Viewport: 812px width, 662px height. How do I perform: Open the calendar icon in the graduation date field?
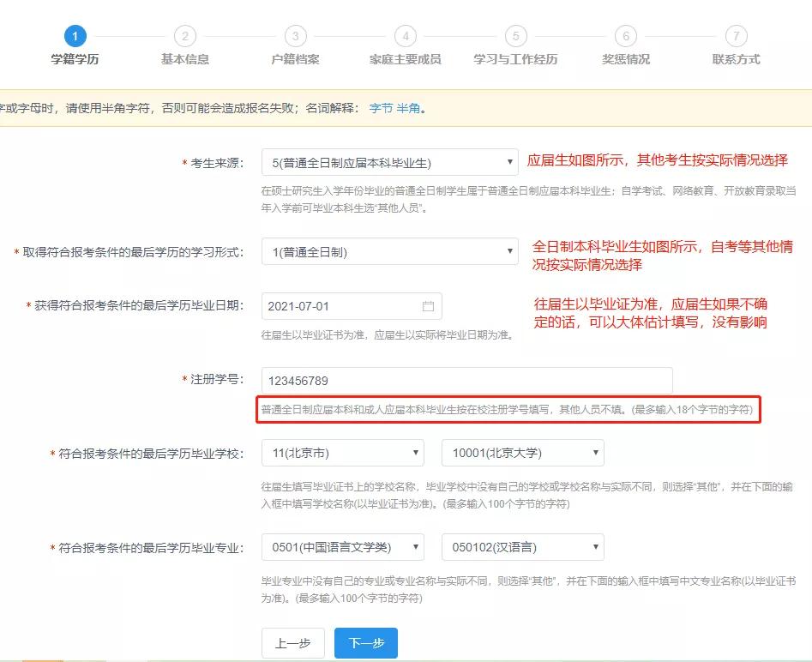(430, 305)
